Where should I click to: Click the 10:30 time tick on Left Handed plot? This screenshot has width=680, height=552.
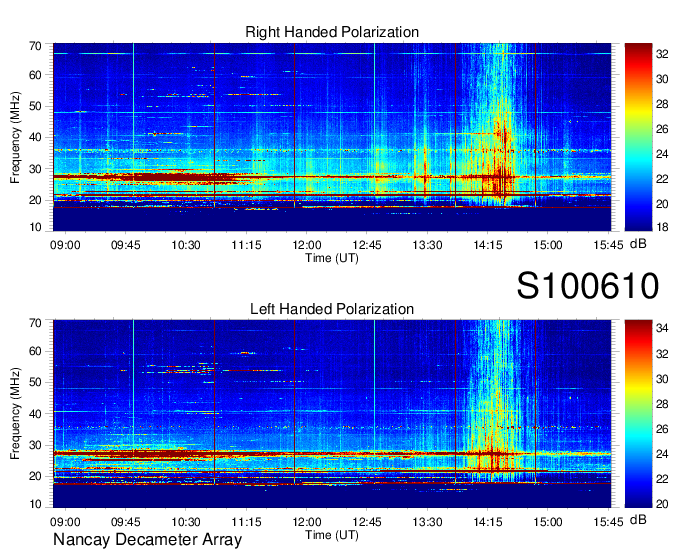[186, 522]
